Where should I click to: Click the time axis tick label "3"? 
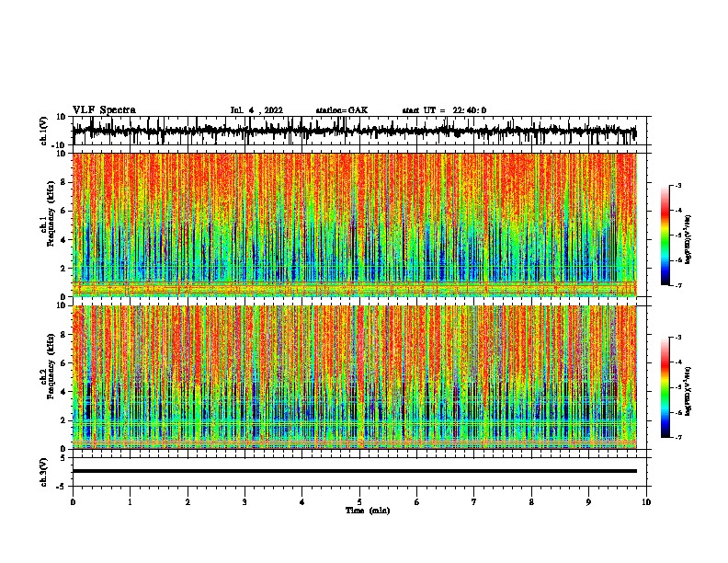pyautogui.click(x=245, y=502)
